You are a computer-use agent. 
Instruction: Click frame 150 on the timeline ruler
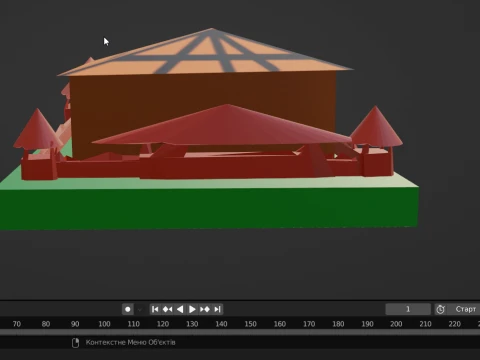point(250,324)
